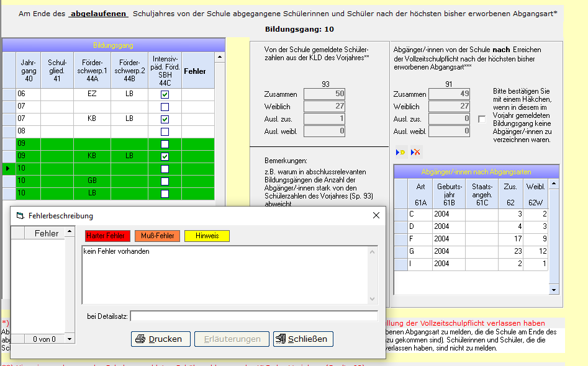Click down arrow of Fehler list navigator
Screen dimensions: 588x366
[x=70, y=339]
